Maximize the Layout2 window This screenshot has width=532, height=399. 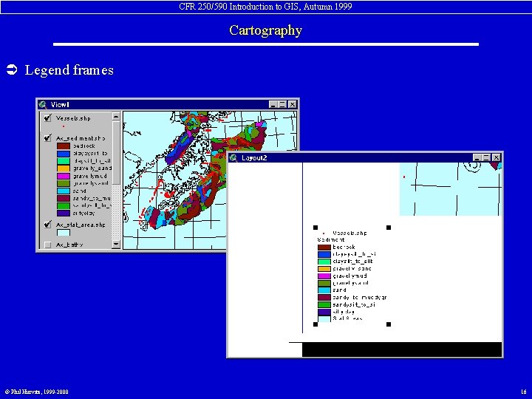486,158
